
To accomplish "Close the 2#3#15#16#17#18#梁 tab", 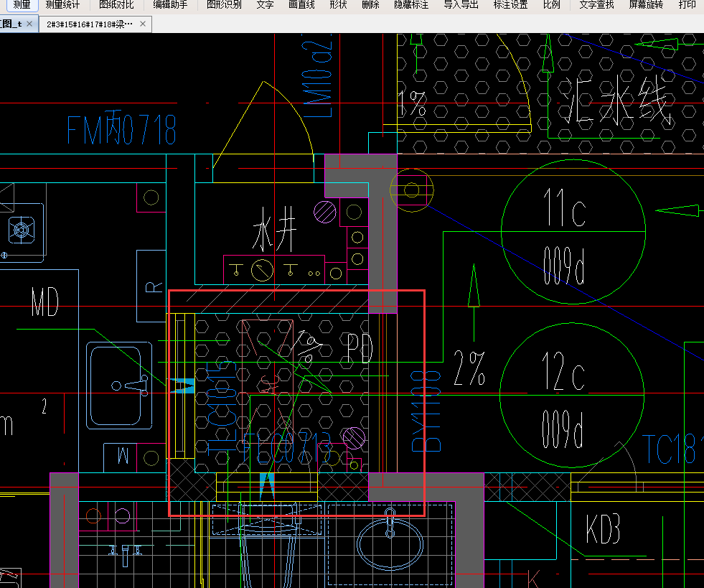I will (143, 24).
